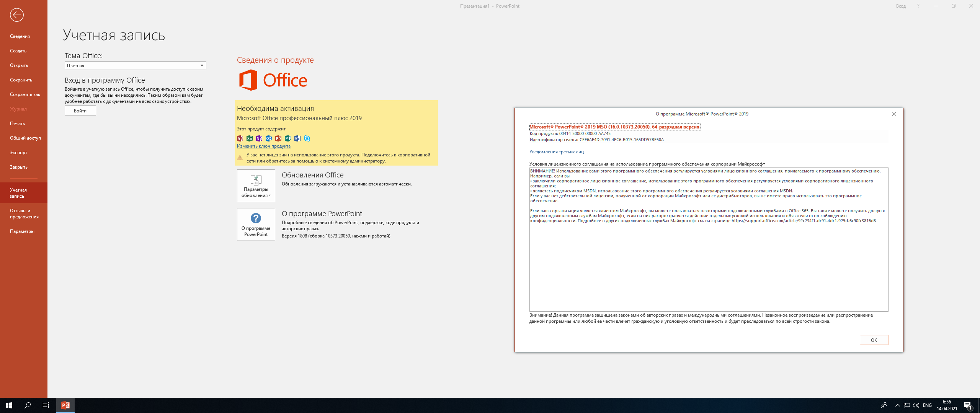This screenshot has width=980, height=413.
Task: Click the ENG language indicator in the tray
Action: point(928,405)
